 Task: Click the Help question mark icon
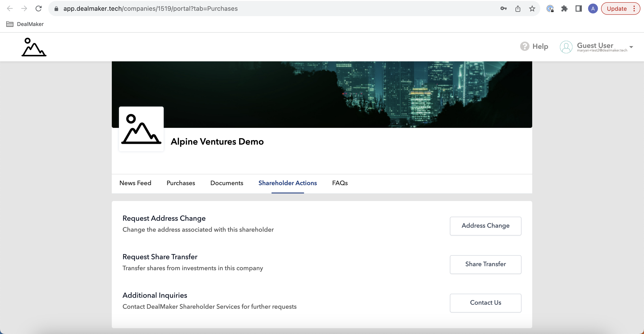pos(525,46)
